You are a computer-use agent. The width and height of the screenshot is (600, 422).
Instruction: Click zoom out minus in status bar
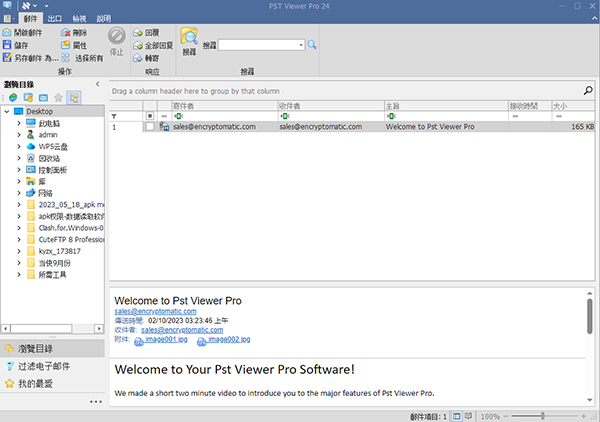(506, 416)
